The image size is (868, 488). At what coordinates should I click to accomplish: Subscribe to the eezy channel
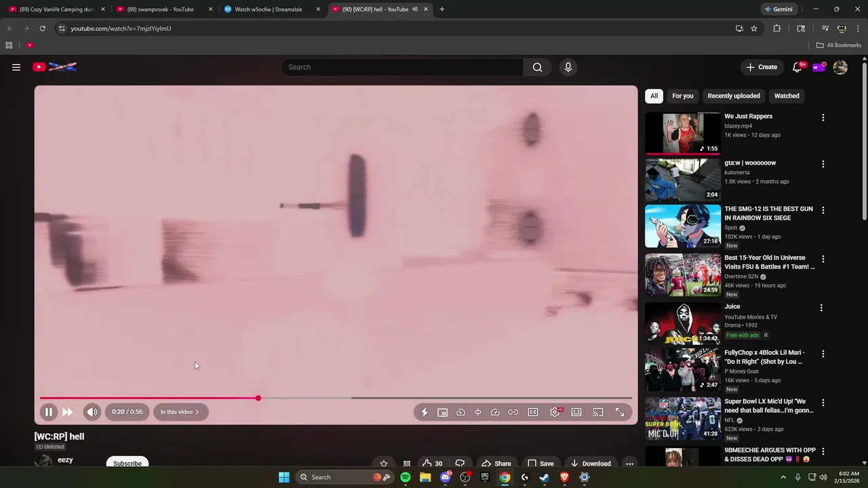[x=127, y=463]
